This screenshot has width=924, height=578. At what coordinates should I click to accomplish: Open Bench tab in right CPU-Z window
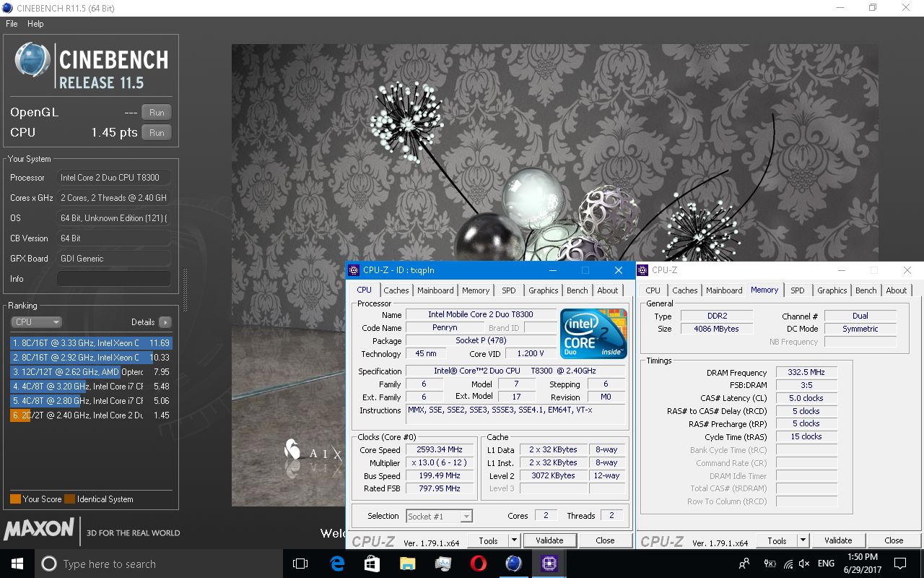point(866,290)
